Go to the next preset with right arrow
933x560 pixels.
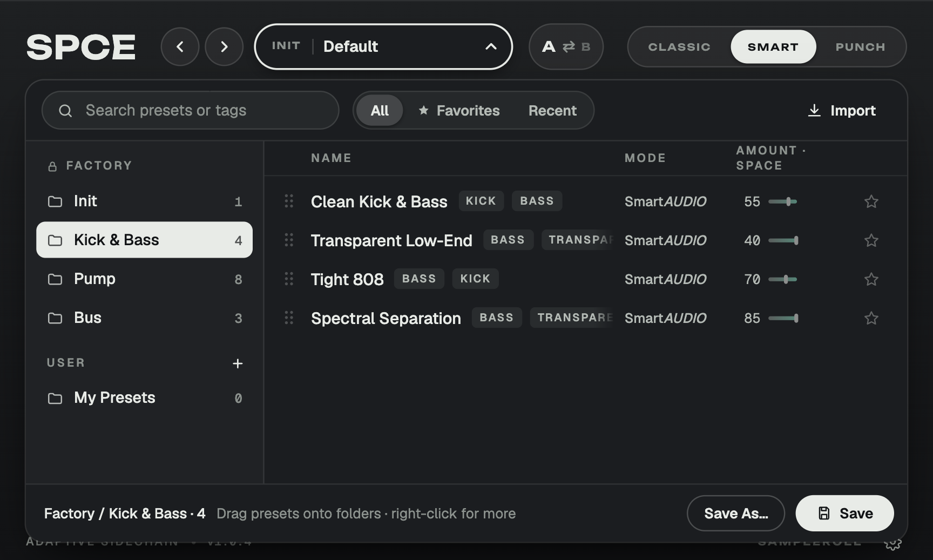[224, 47]
